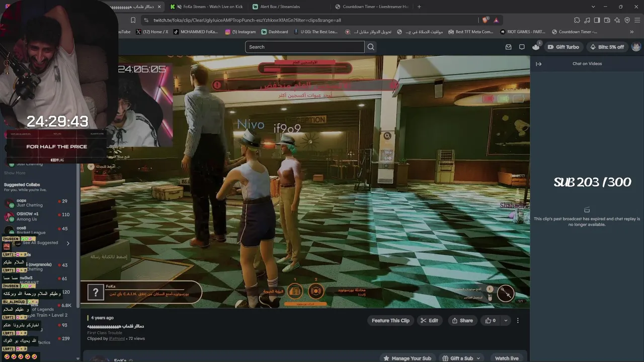Click the Feature This Clip button
The width and height of the screenshot is (644, 362).
coord(390,320)
